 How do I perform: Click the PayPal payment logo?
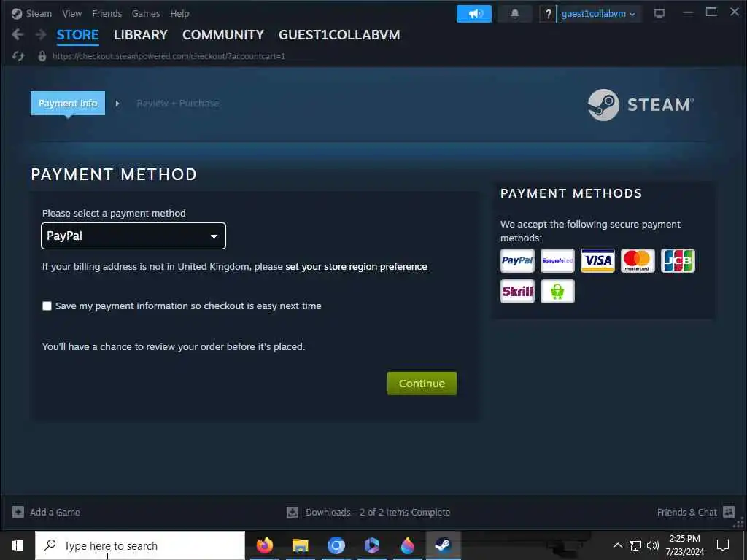pyautogui.click(x=517, y=260)
